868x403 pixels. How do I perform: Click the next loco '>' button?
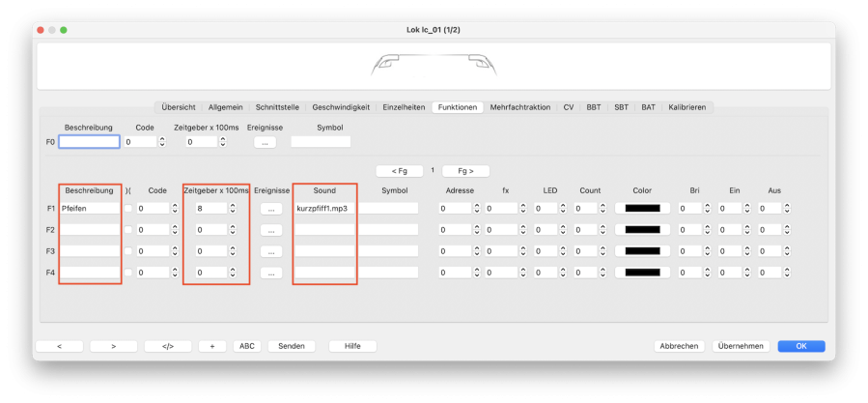coord(113,346)
